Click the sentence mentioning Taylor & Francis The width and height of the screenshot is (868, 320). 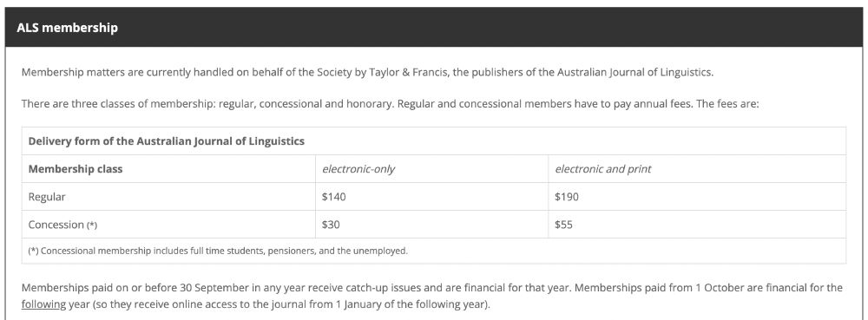pyautogui.click(x=367, y=72)
